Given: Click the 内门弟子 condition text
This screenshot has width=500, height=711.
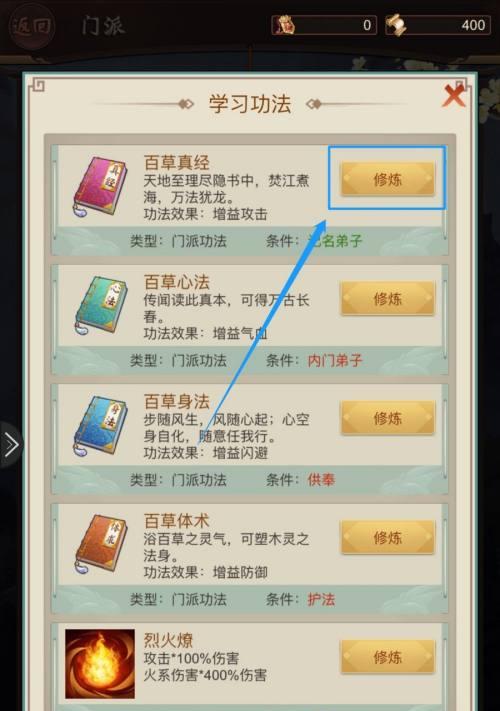Looking at the screenshot, I should point(335,361).
